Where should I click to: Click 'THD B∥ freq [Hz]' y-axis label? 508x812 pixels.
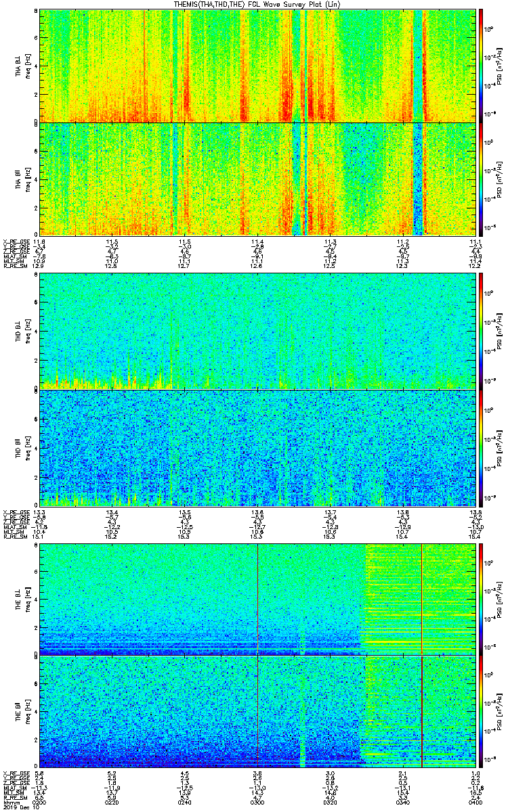point(22,447)
